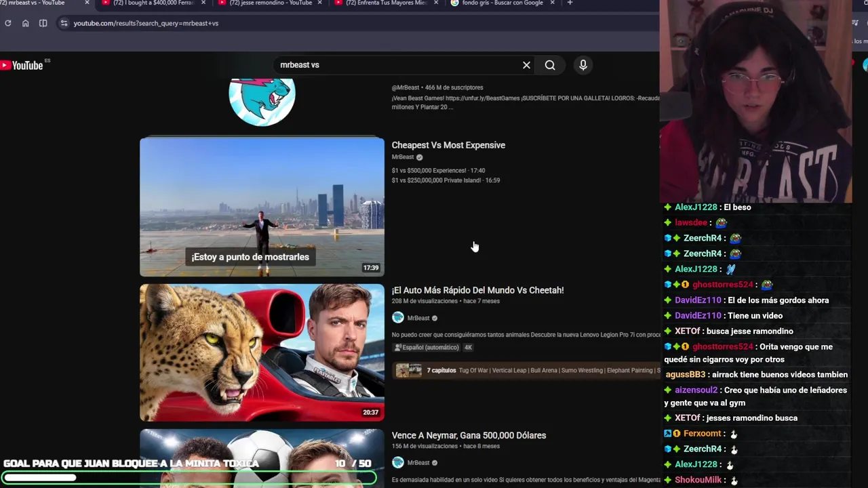Click chat username 'agussBB3'
868x488 pixels.
[685, 375]
